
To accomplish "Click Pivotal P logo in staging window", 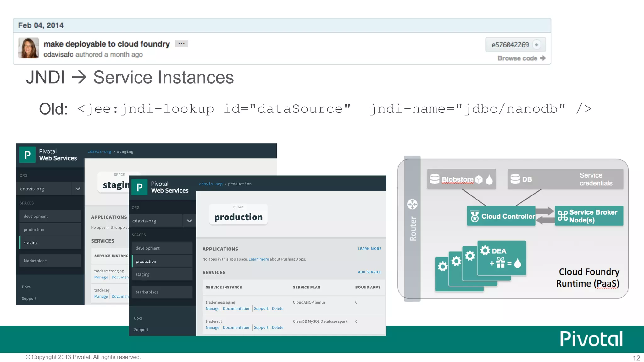I will coord(27,155).
